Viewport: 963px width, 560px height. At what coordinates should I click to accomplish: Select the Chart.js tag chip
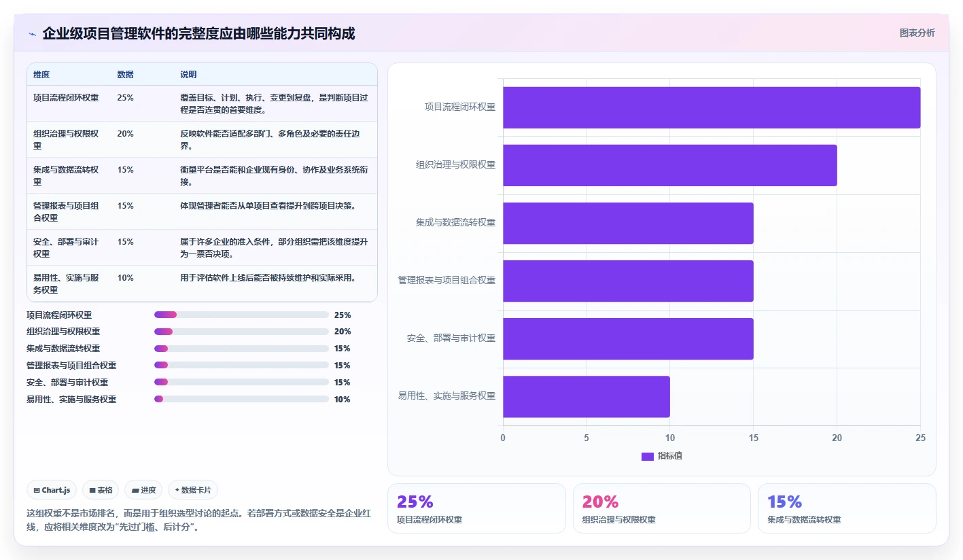tap(52, 490)
